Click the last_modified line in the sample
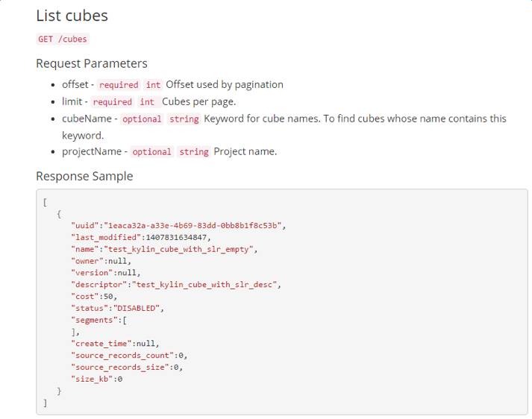Image resolution: width=532 pixels, height=419 pixels. pos(141,237)
